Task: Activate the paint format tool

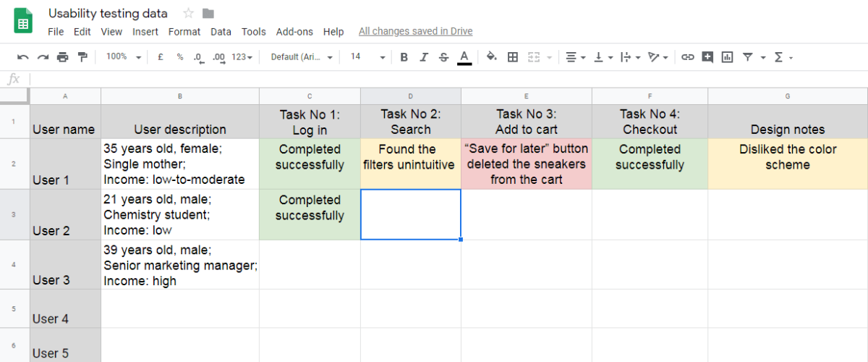Action: click(x=82, y=56)
